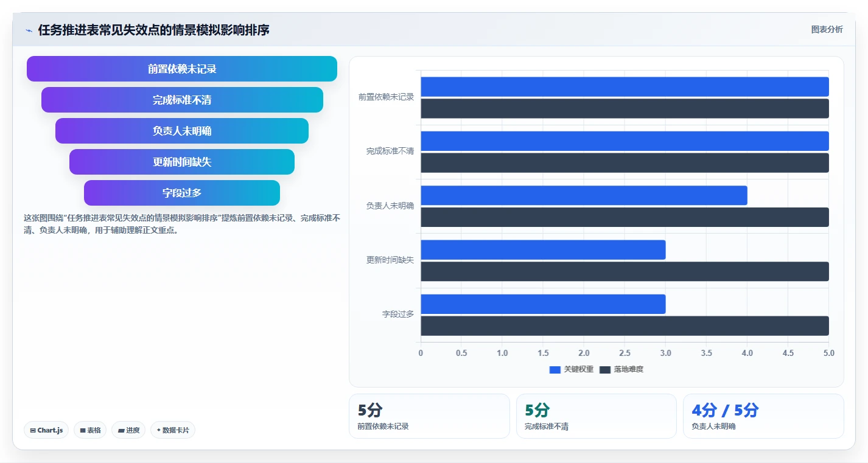Click blue 关键权重 bar for 前置依赖未记录
Image resolution: width=868 pixels, height=463 pixels.
tap(625, 86)
